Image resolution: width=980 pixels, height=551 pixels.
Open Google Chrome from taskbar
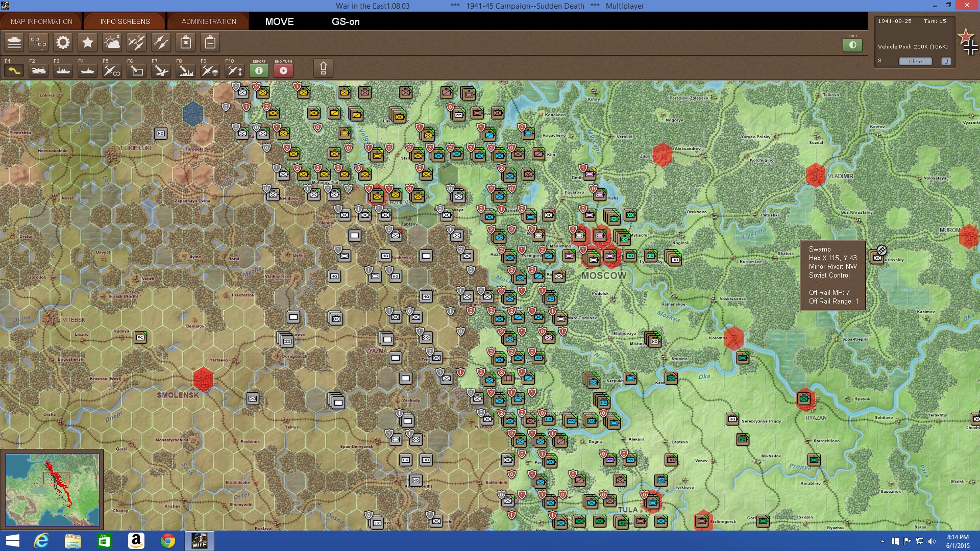[167, 541]
